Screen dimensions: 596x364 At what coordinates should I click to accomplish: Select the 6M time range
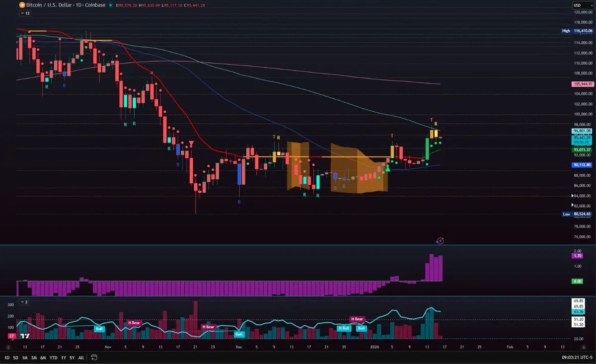tap(43, 357)
